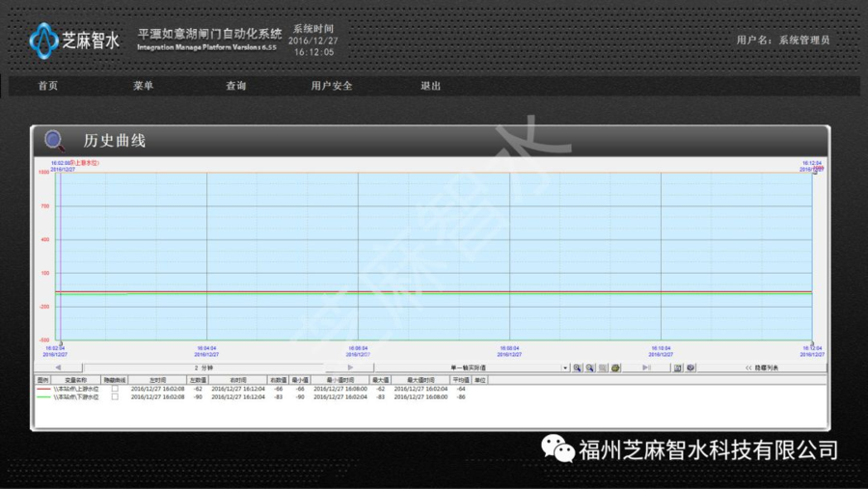Click the 隐藏列表 button
This screenshot has width=868, height=489.
click(762, 367)
